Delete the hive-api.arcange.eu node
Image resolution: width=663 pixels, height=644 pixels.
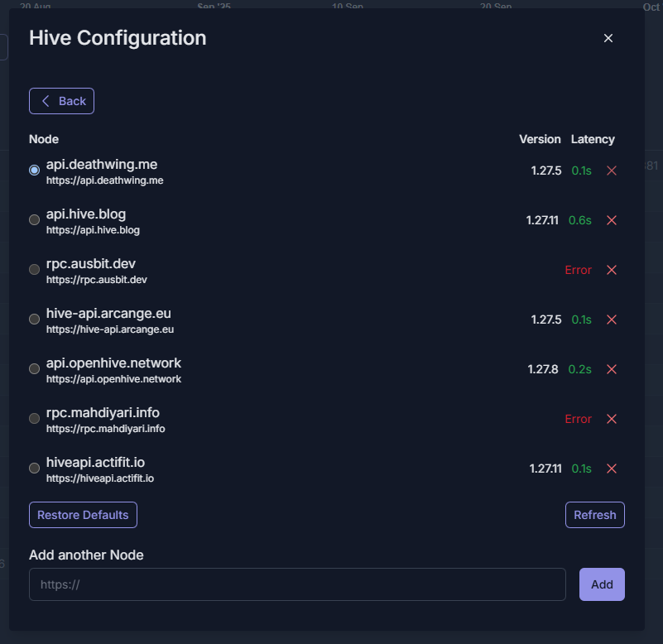click(x=612, y=320)
